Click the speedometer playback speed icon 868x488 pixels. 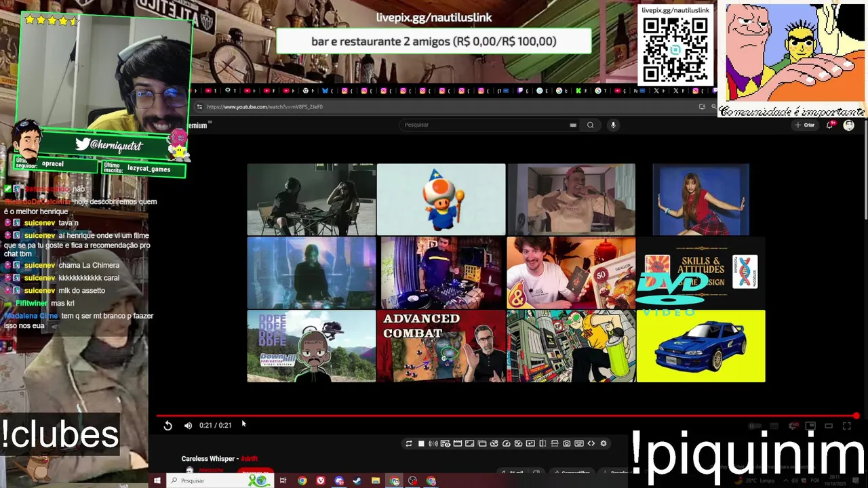[506, 443]
